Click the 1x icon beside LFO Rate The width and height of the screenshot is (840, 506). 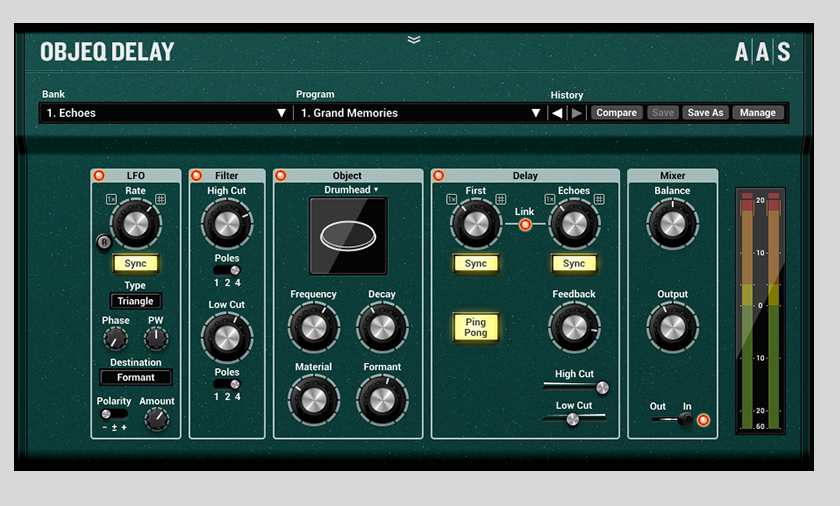(111, 199)
